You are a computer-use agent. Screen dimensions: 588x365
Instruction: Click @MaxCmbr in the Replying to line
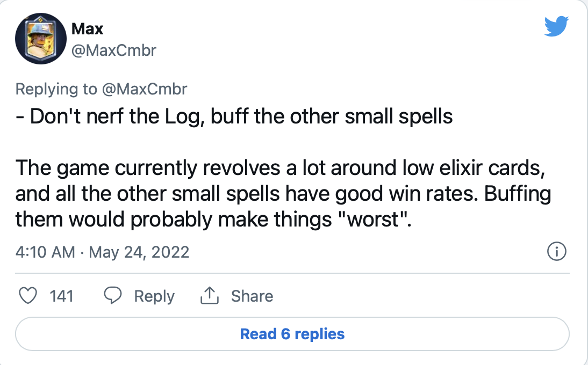point(145,89)
